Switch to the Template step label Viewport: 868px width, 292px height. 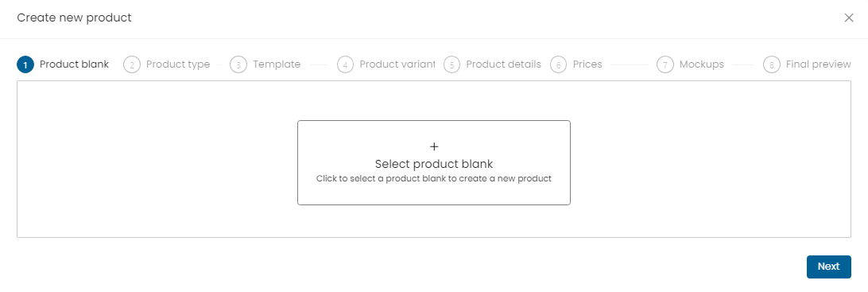[x=277, y=64]
